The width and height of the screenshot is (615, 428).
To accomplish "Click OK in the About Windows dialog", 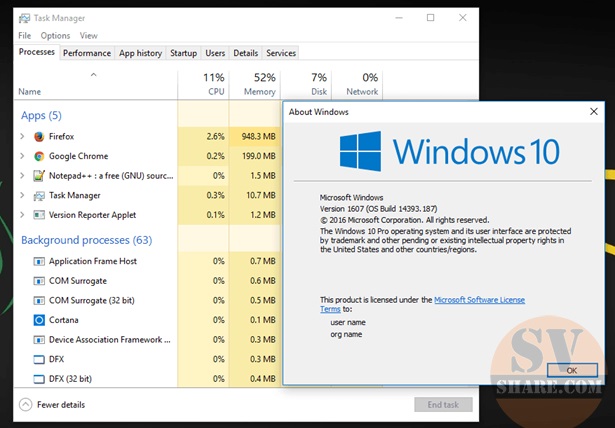I will 572,370.
